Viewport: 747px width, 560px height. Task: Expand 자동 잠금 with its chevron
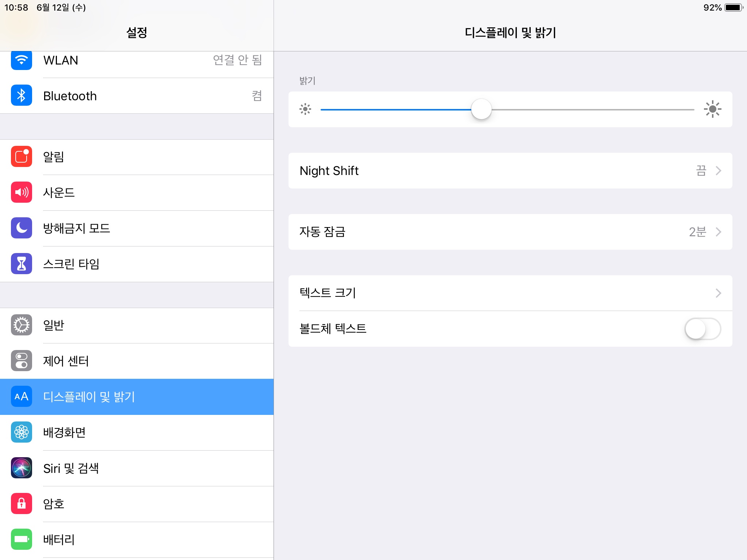click(x=719, y=232)
